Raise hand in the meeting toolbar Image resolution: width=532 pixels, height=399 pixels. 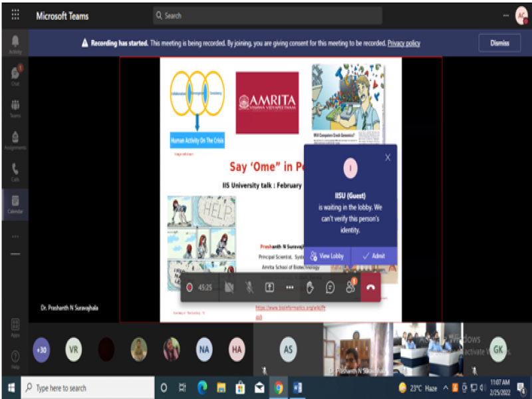(x=310, y=287)
